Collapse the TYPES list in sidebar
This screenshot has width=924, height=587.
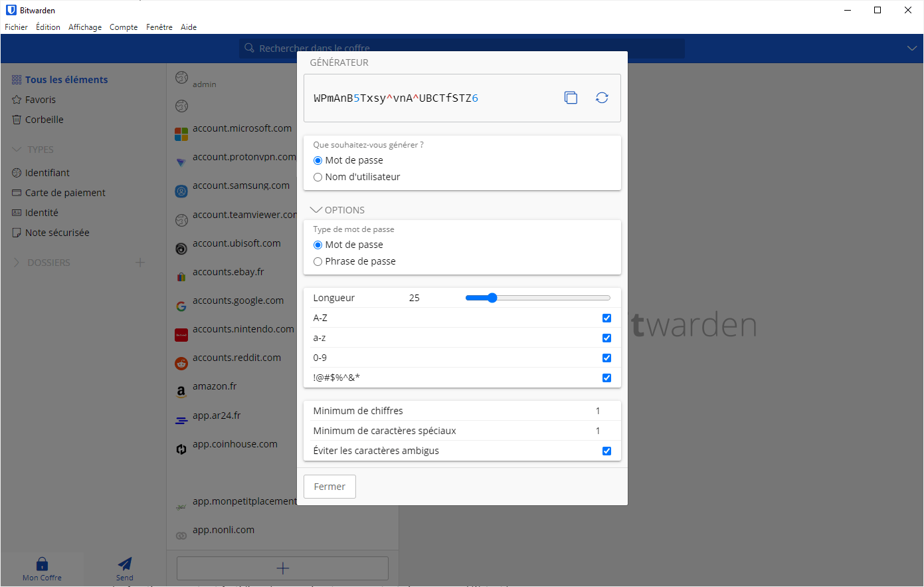coord(17,149)
